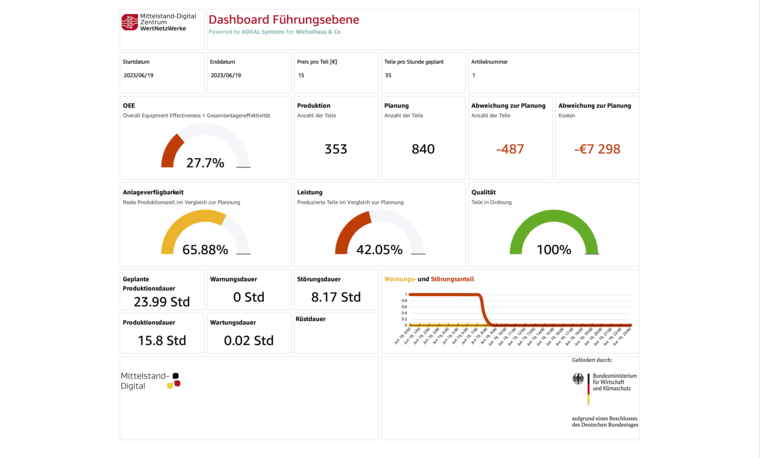Click Geplante Produktionsdauer value 23.99 Std
760x458 pixels.
tap(162, 302)
